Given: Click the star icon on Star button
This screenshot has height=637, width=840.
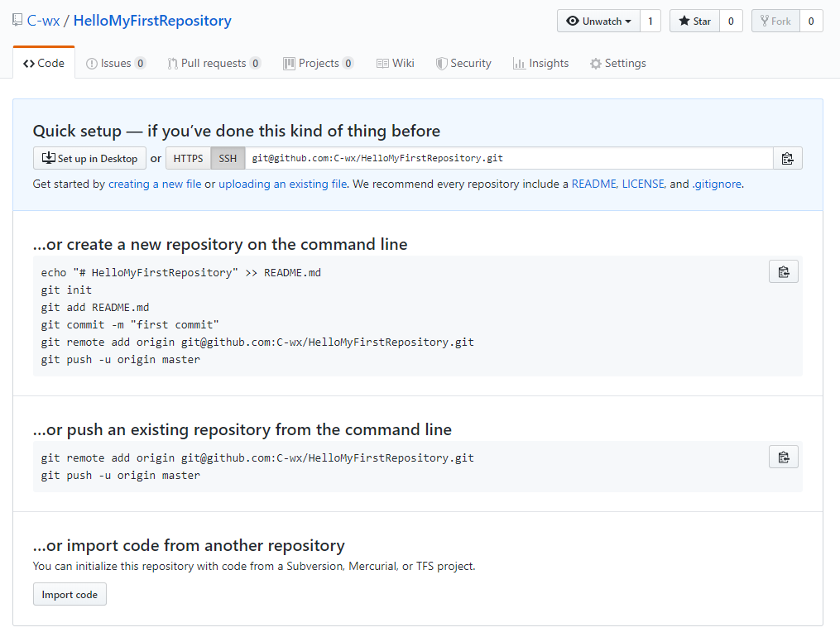Looking at the screenshot, I should (x=684, y=21).
